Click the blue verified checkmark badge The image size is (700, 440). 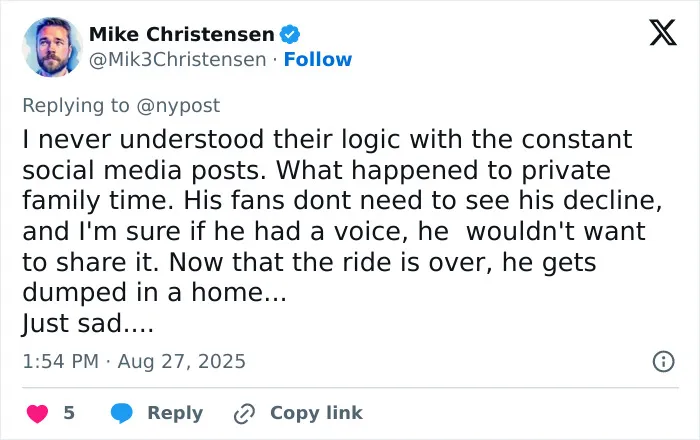click(x=290, y=34)
